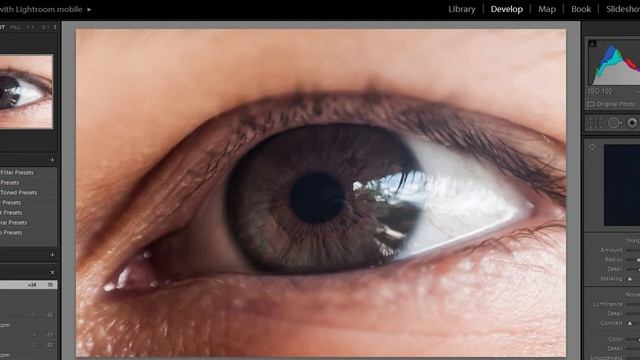Select the Crop Overlay tool

pyautogui.click(x=595, y=123)
